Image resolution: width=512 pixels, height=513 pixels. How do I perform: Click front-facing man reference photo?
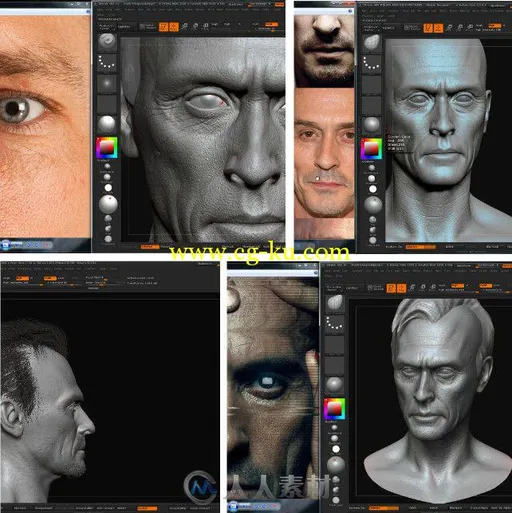pos(324,153)
